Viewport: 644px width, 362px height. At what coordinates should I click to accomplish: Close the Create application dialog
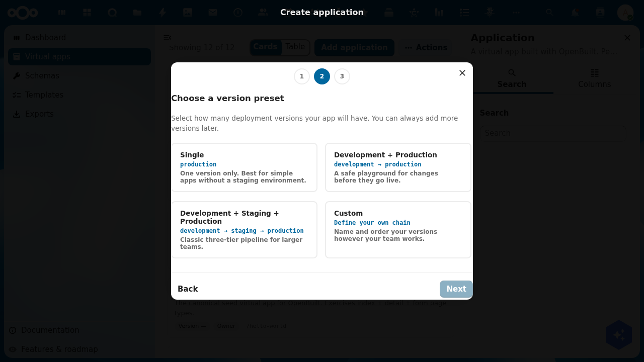point(462,73)
